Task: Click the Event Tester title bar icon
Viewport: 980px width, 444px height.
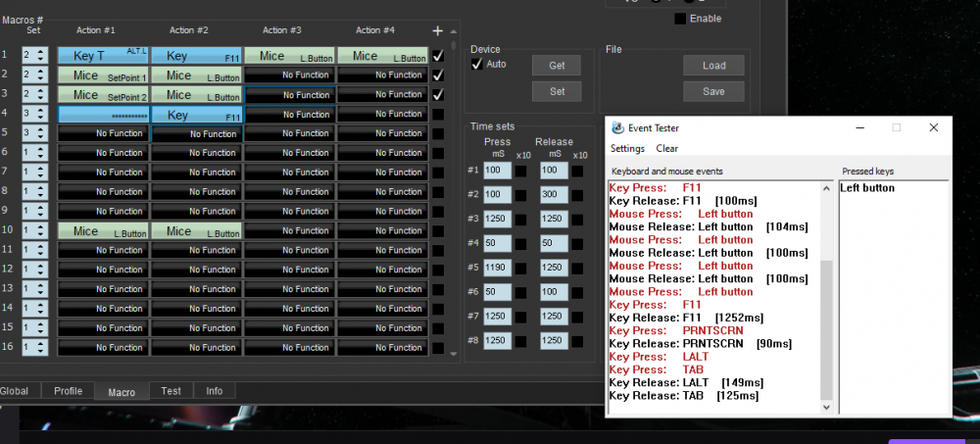Action: pyautogui.click(x=617, y=127)
